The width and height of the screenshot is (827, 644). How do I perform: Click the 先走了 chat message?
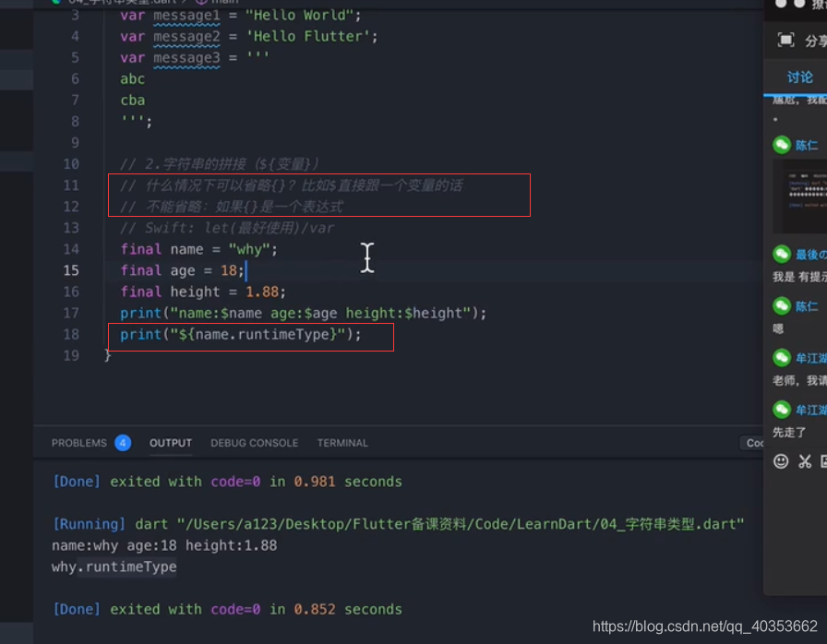point(789,433)
